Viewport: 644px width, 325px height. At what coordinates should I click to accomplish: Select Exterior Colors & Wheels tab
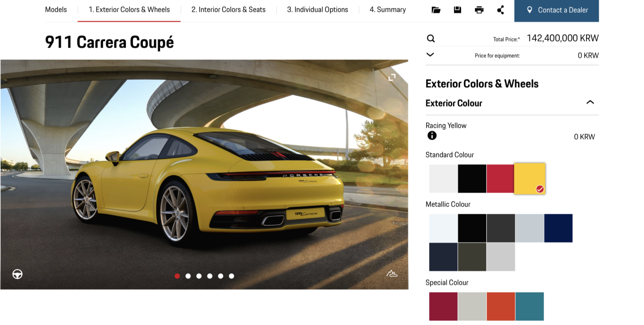[129, 10]
